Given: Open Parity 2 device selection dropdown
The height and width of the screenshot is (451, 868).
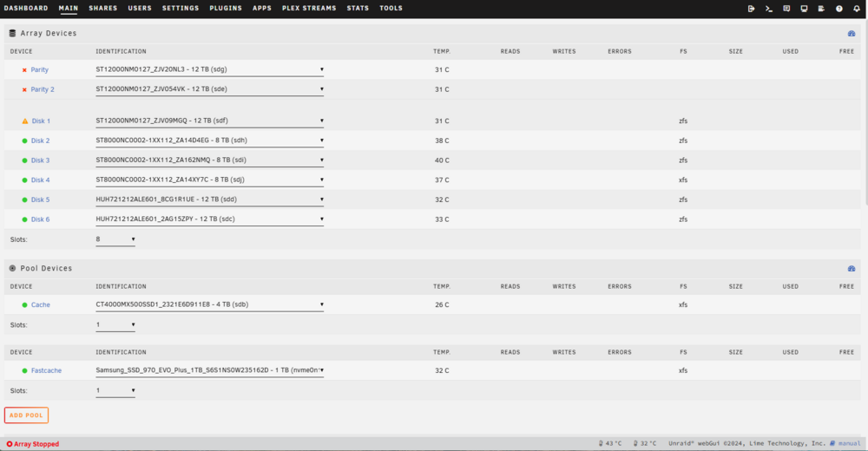Looking at the screenshot, I should [210, 89].
